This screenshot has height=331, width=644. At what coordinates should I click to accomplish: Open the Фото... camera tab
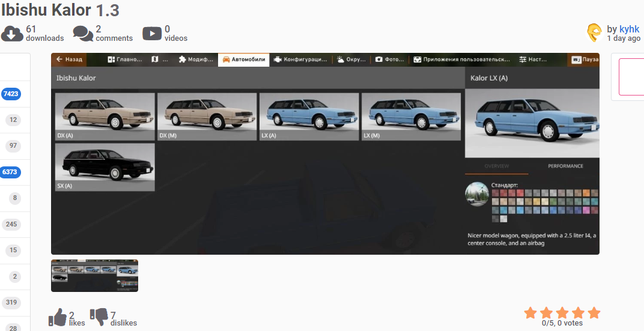(x=390, y=59)
